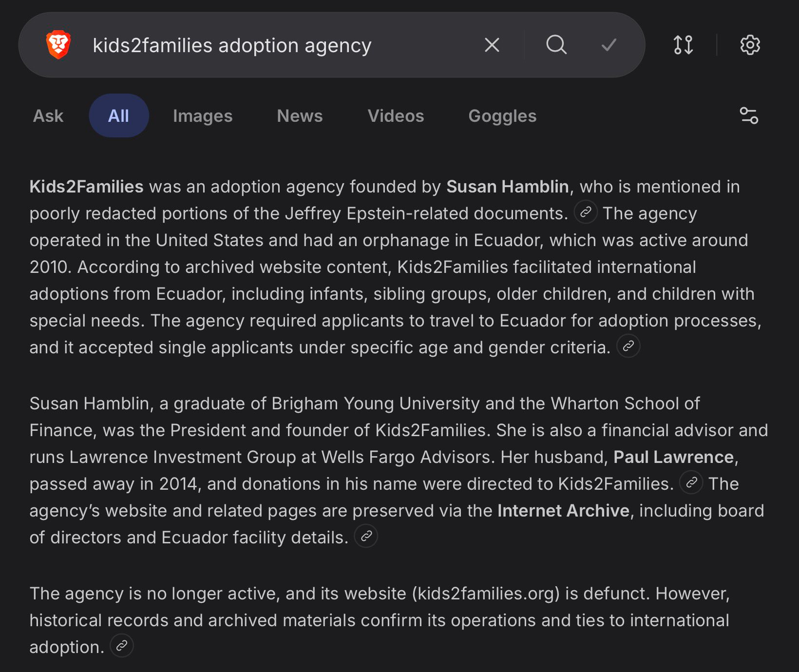
Task: Open citation link after "Ecuador facility details"
Action: [366, 537]
